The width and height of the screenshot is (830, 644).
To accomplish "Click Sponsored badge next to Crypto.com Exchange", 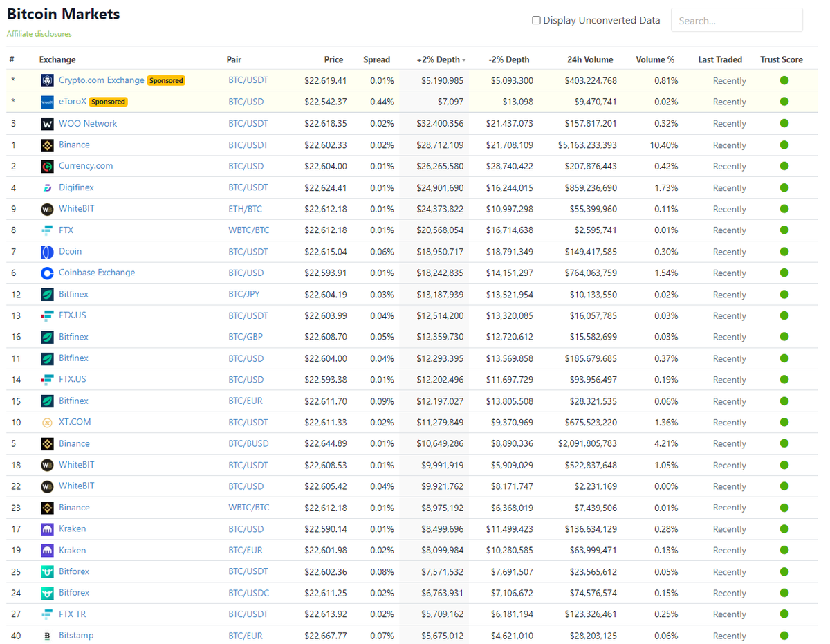I will [166, 80].
